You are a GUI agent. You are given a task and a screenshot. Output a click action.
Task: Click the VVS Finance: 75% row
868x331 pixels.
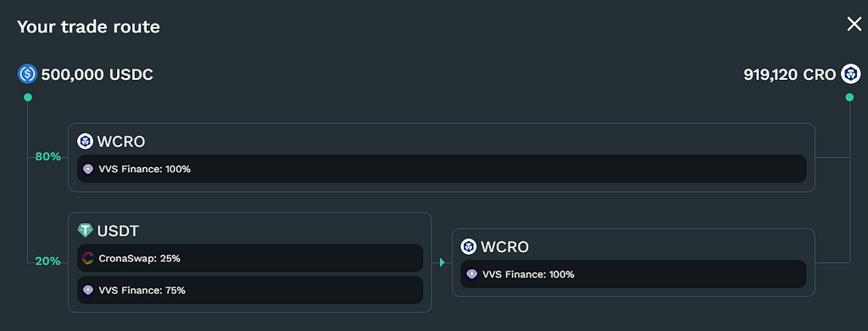(250, 290)
